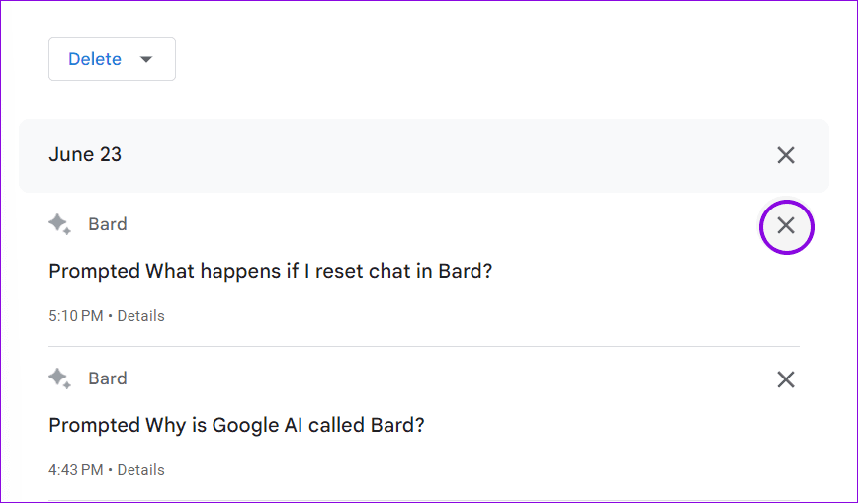Click the word 'Prompted' in the Google AI entry
The width and height of the screenshot is (858, 504).
[x=95, y=425]
